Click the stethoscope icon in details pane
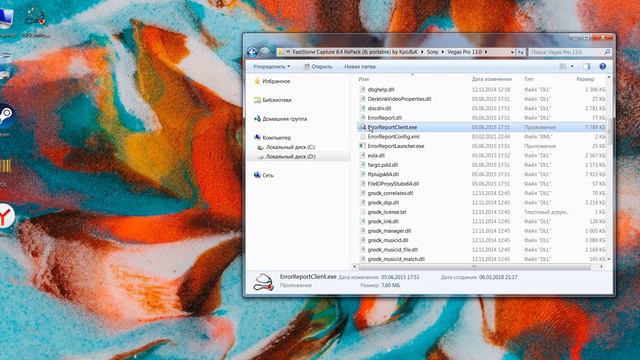The width and height of the screenshot is (640, 360). point(263,282)
